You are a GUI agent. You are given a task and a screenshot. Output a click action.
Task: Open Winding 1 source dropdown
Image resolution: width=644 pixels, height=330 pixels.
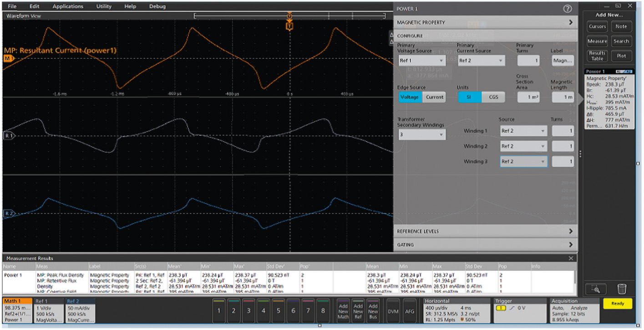523,131
